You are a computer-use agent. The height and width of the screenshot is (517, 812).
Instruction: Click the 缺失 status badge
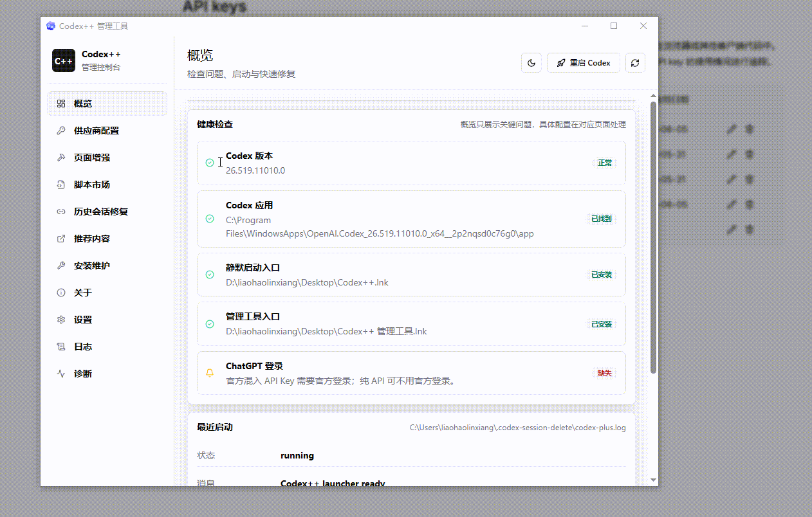point(605,373)
